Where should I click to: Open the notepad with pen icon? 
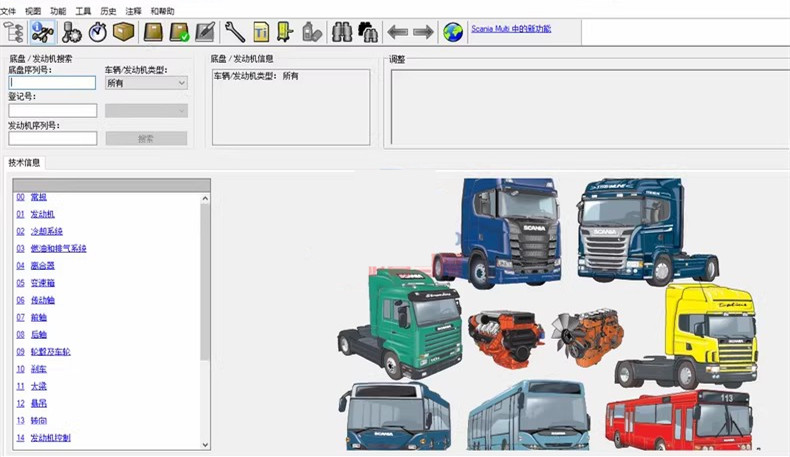[206, 33]
